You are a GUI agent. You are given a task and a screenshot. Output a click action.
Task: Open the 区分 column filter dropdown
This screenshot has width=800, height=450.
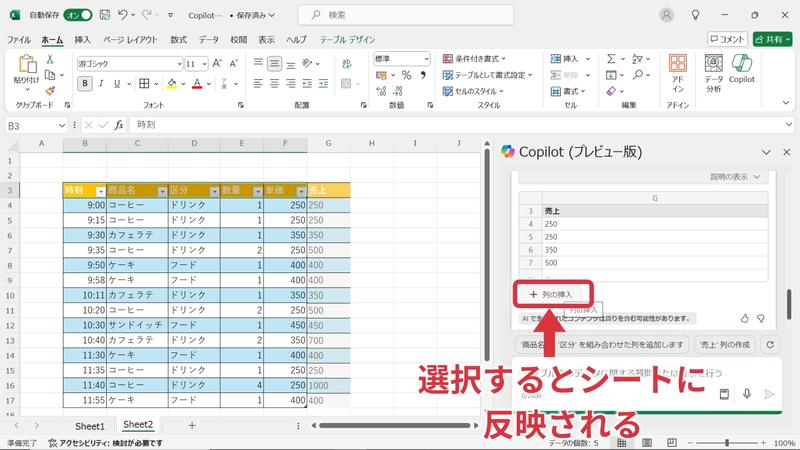click(x=214, y=191)
